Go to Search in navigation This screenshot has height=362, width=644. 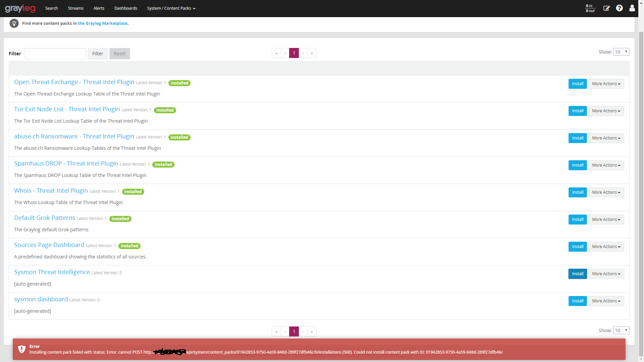[52, 8]
